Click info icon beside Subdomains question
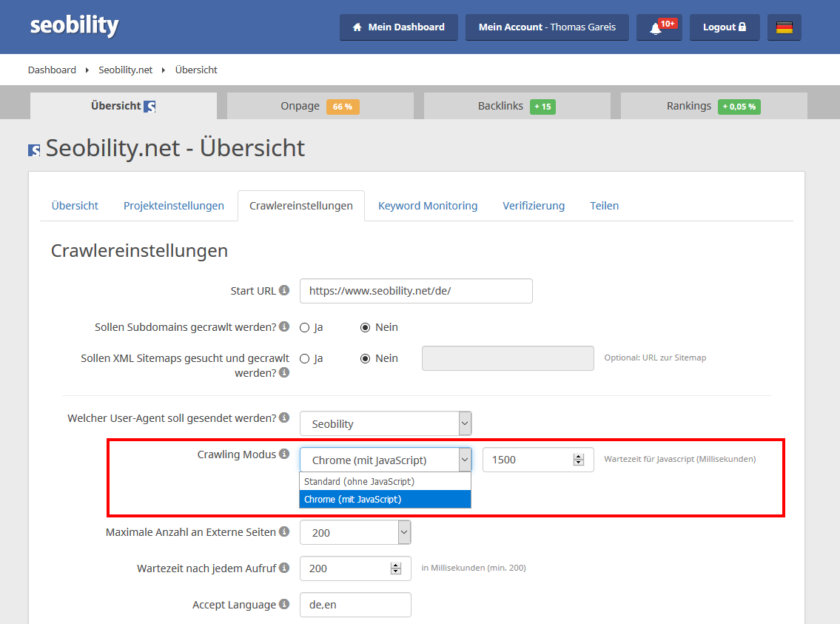Viewport: 840px width, 624px height. (284, 326)
